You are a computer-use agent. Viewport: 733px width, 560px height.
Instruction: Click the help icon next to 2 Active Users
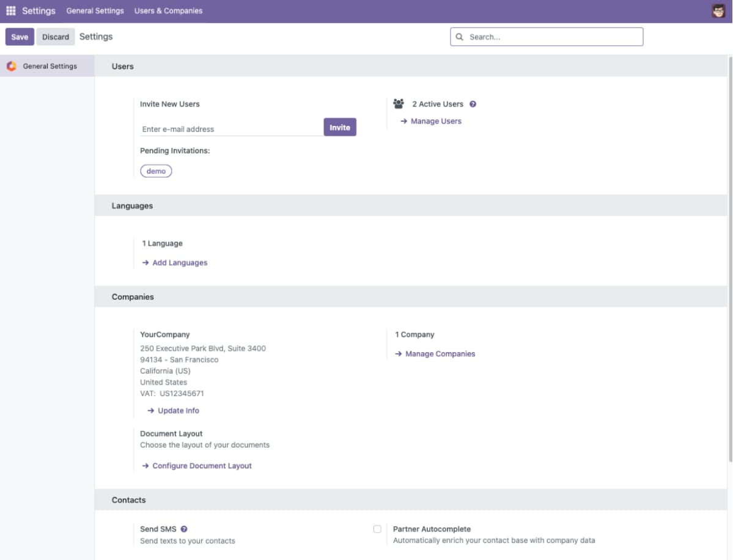point(473,104)
